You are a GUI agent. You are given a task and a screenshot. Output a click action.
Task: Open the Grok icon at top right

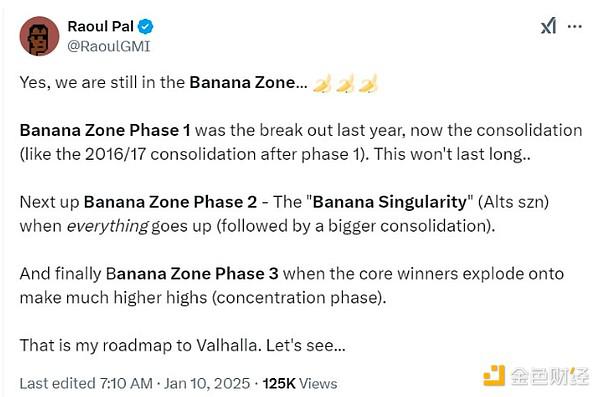(x=548, y=26)
